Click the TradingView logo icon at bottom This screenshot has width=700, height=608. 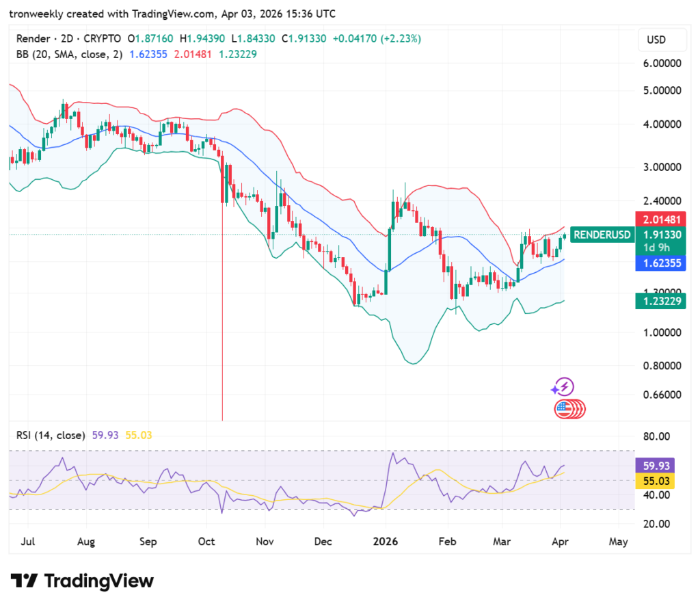24,581
